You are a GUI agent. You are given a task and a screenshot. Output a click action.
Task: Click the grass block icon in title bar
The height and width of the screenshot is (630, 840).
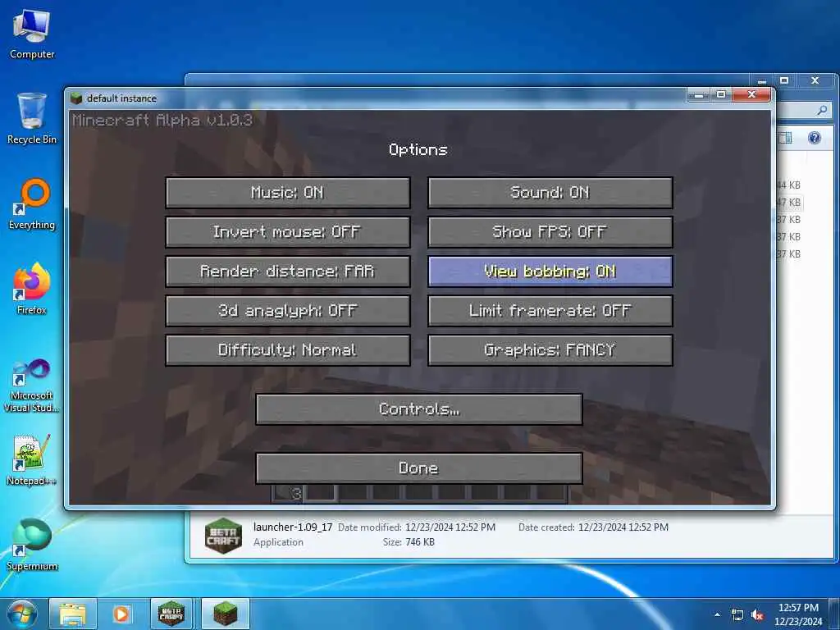pyautogui.click(x=76, y=98)
